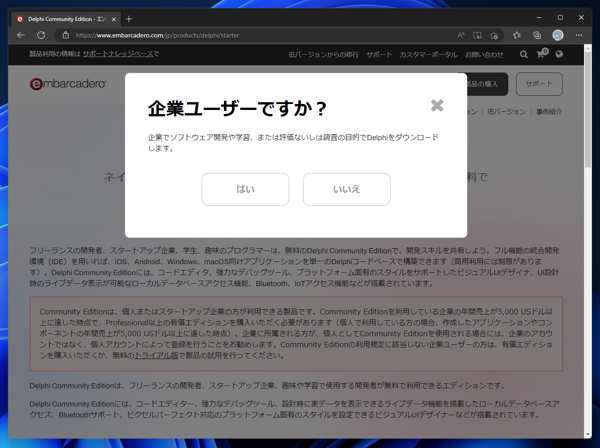Open the Read Aloud icon in the address bar

(461, 35)
